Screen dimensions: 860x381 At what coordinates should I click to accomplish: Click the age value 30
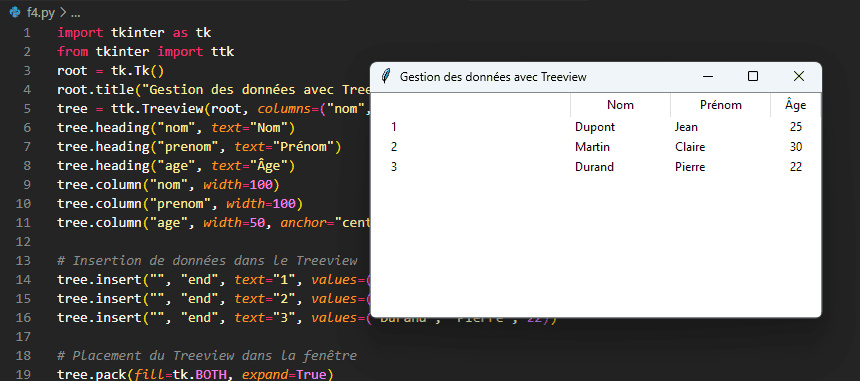[x=796, y=147]
